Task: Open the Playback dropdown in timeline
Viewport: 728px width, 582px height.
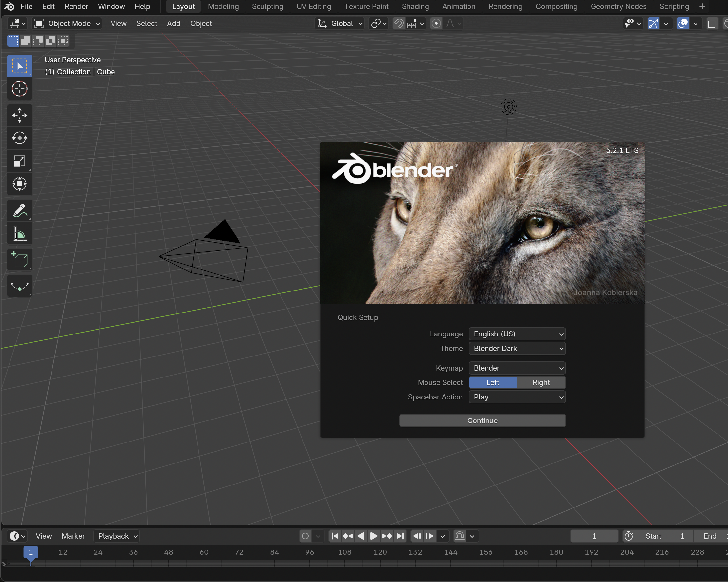Action: (x=116, y=536)
